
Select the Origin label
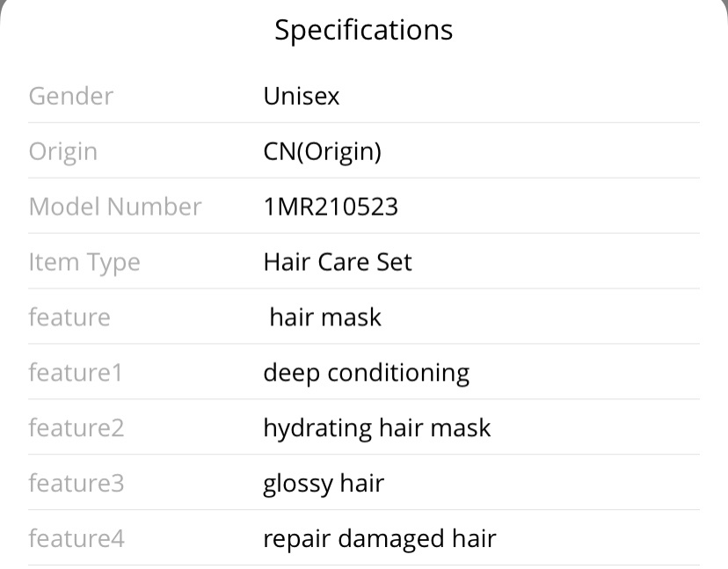63,152
